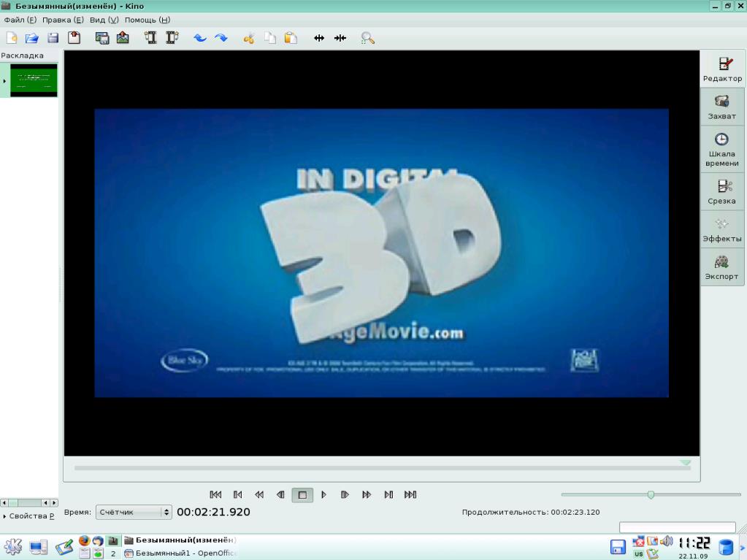Redo the last undone edit
The width and height of the screenshot is (747, 560).
click(x=221, y=38)
